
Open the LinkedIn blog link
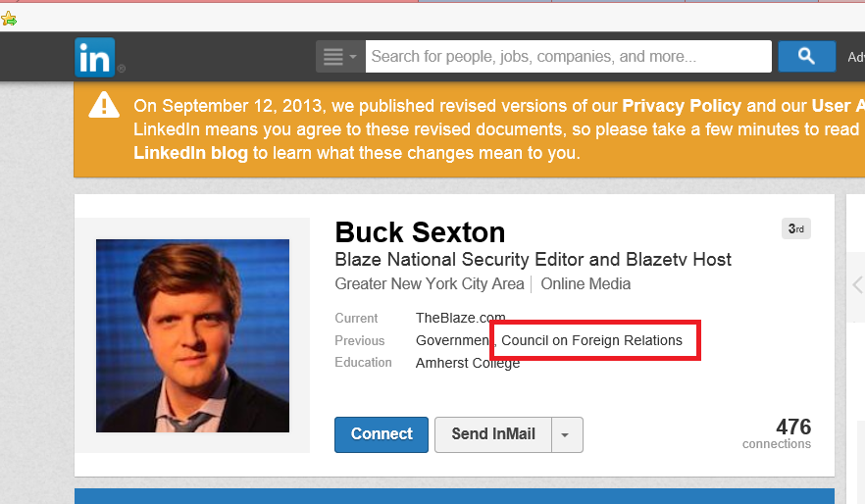(x=190, y=153)
